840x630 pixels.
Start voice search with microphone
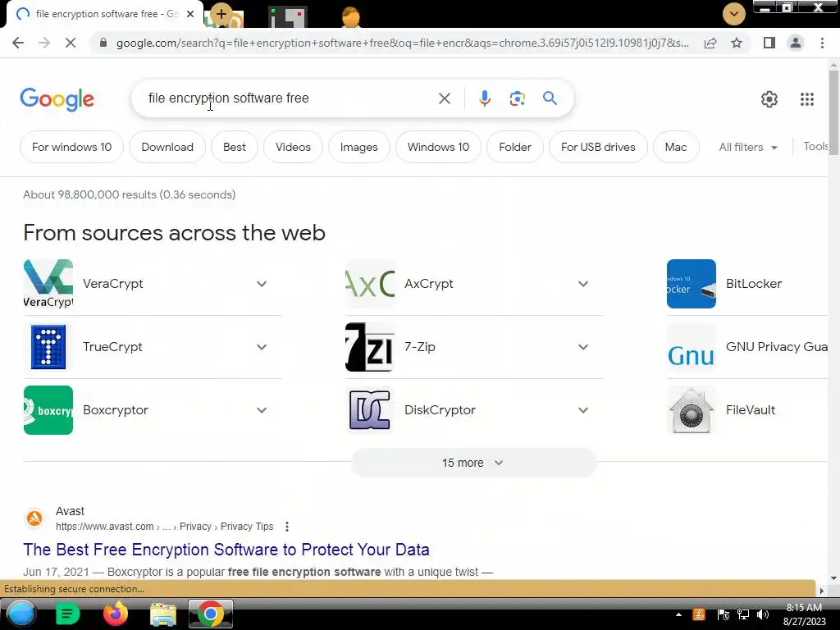point(485,98)
